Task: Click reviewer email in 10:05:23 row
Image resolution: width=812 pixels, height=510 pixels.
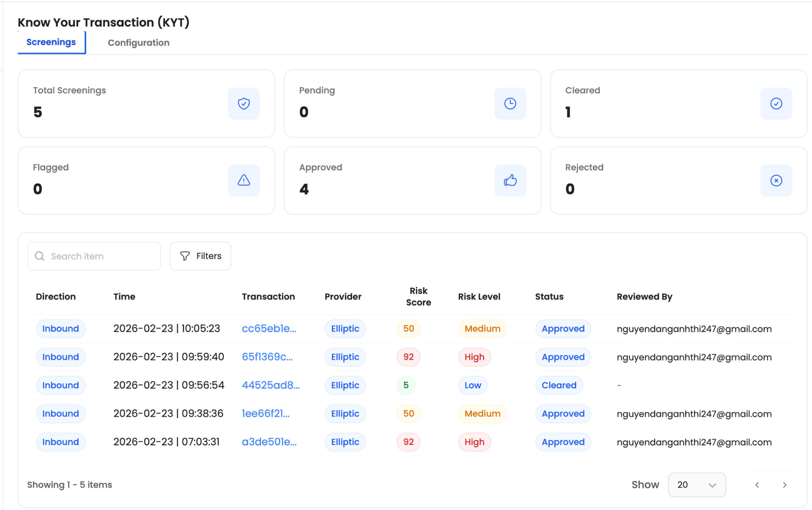Action: pyautogui.click(x=694, y=329)
